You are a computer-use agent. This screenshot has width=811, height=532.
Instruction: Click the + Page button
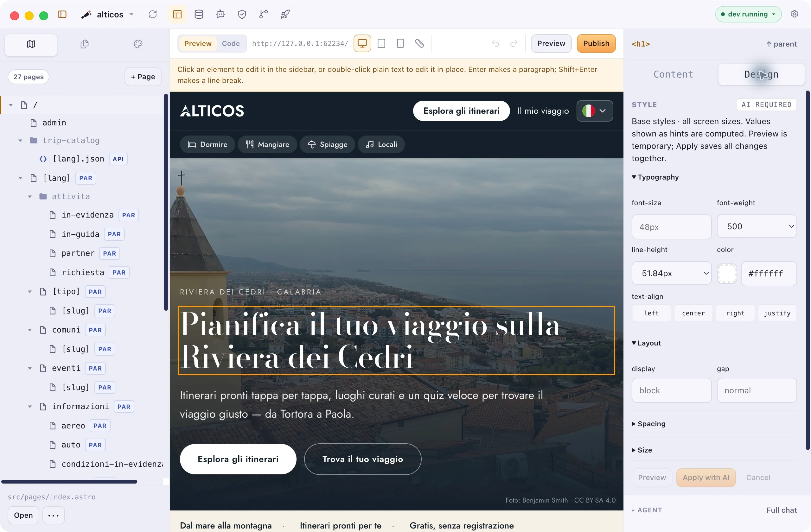(143, 77)
